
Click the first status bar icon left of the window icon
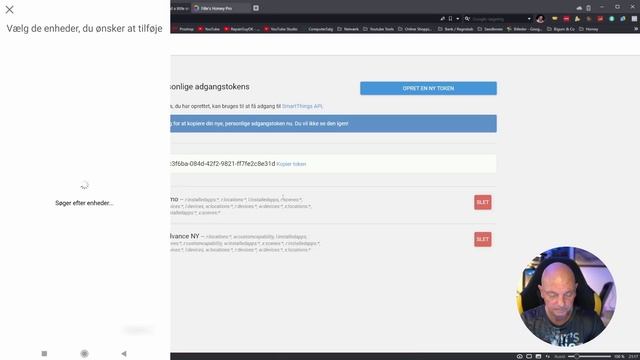pos(519,356)
